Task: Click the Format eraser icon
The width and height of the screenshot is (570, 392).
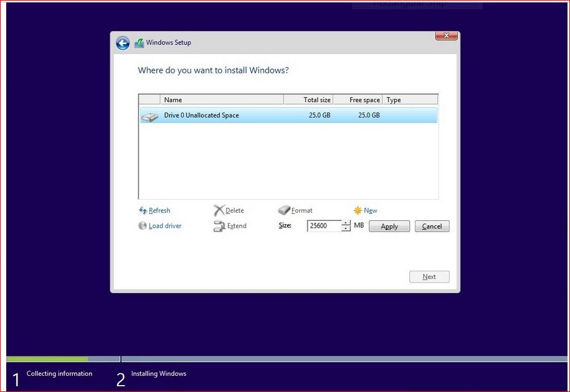Action: pos(284,210)
